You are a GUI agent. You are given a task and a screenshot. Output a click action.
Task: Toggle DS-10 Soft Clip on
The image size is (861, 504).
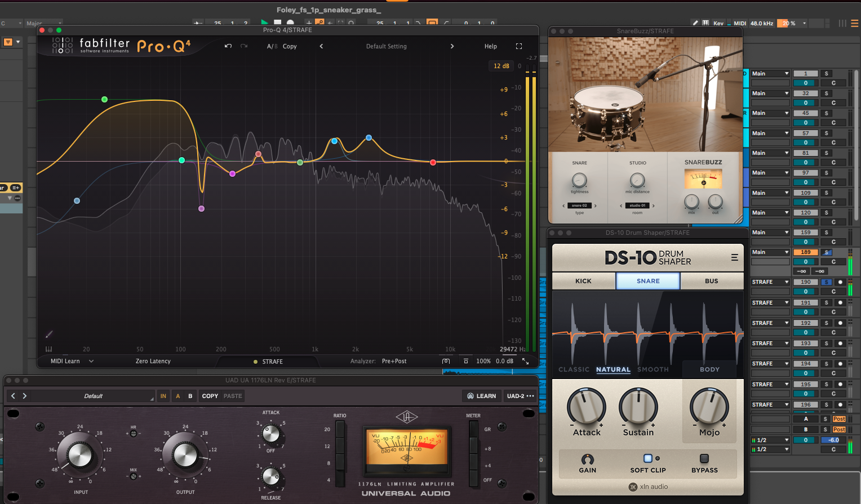pos(647,458)
